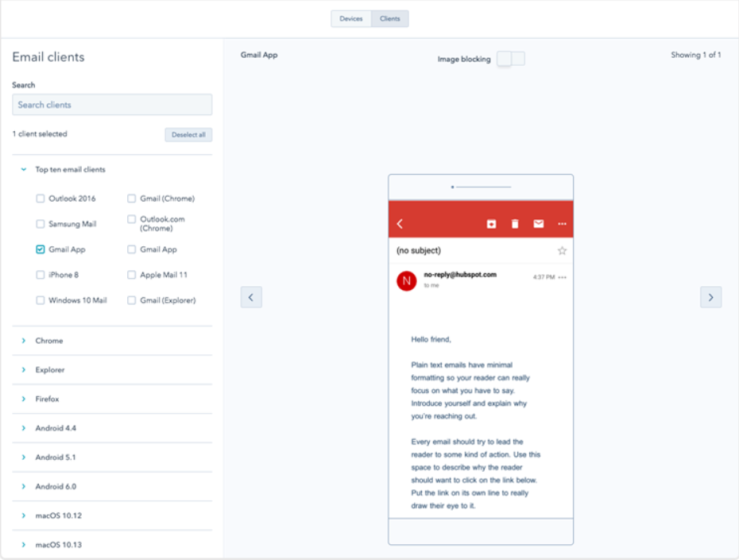
Task: Check the Samsung Mail checkbox
Action: (x=40, y=224)
